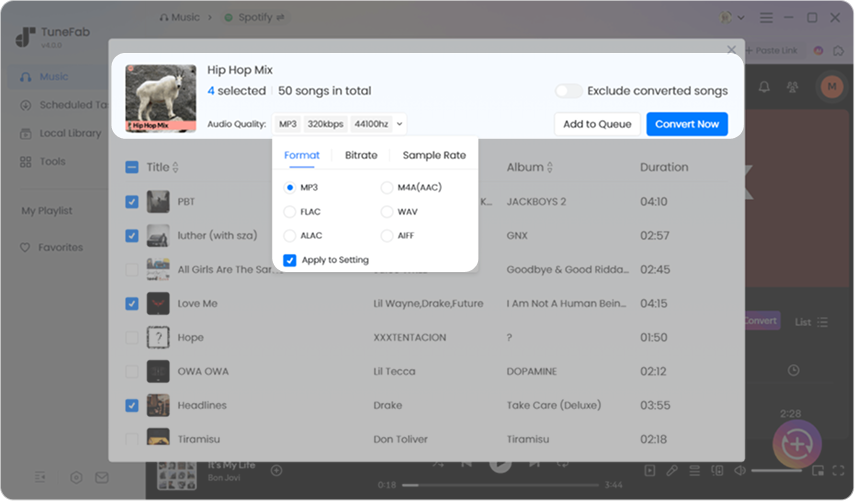The height and width of the screenshot is (501, 855).
Task: Open the Tools section in the sidebar
Action: click(x=43, y=161)
